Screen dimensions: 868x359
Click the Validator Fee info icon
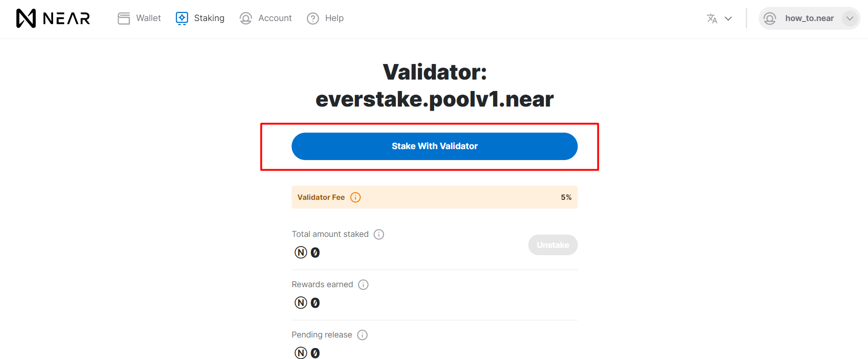pos(355,197)
